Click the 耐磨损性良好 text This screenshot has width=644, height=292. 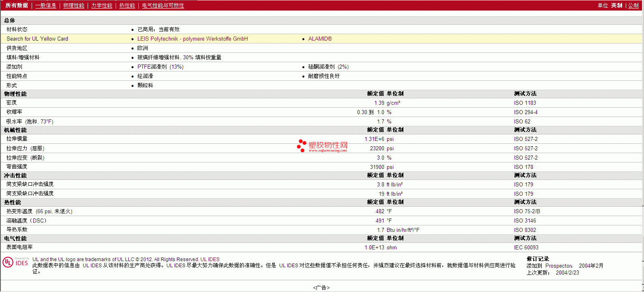click(x=324, y=76)
